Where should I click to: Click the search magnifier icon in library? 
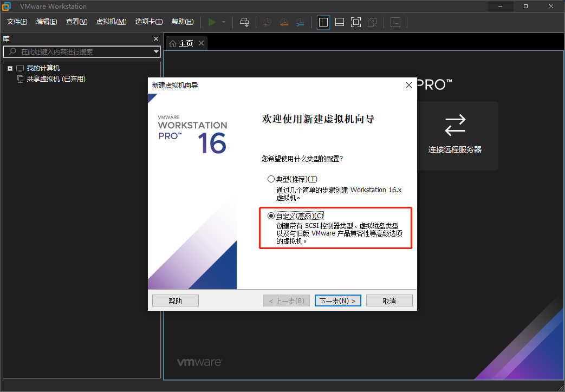[x=12, y=51]
